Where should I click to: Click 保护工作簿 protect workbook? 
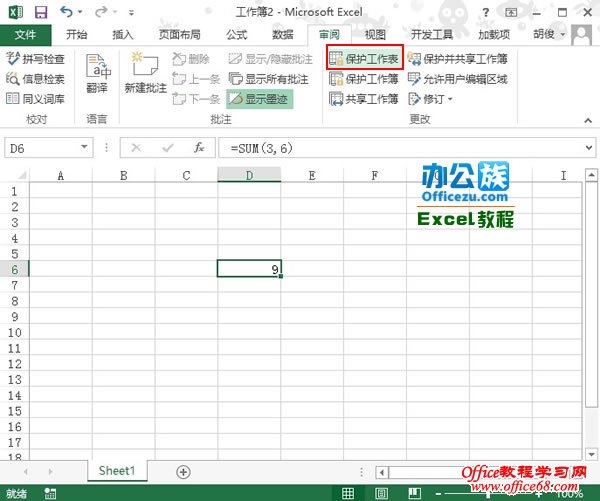pos(364,79)
